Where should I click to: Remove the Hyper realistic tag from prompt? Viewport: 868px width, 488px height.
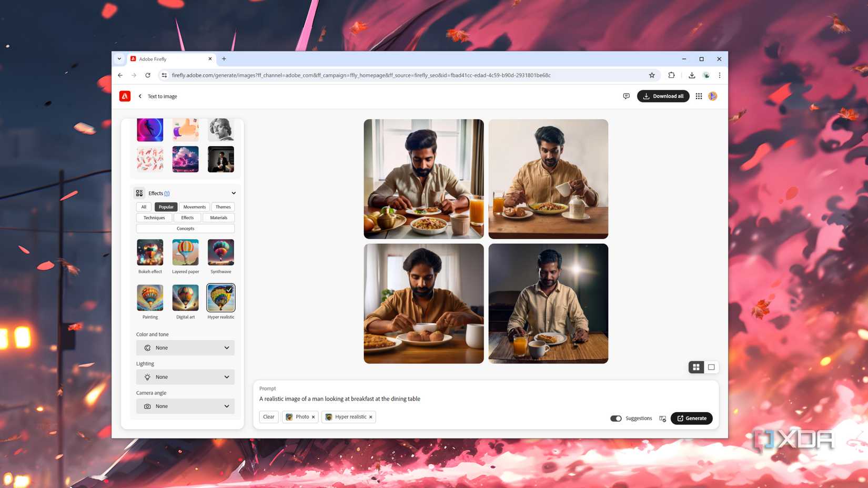tap(371, 417)
